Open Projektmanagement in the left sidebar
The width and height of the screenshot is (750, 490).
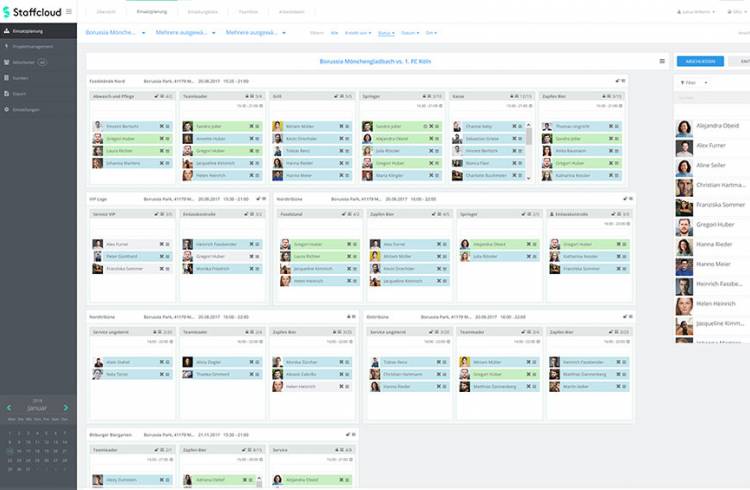[38, 46]
